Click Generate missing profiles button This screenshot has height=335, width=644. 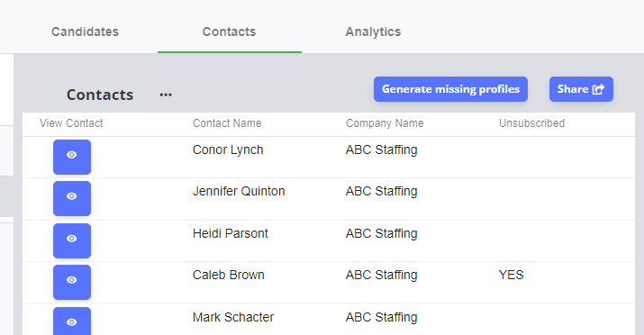pos(450,89)
